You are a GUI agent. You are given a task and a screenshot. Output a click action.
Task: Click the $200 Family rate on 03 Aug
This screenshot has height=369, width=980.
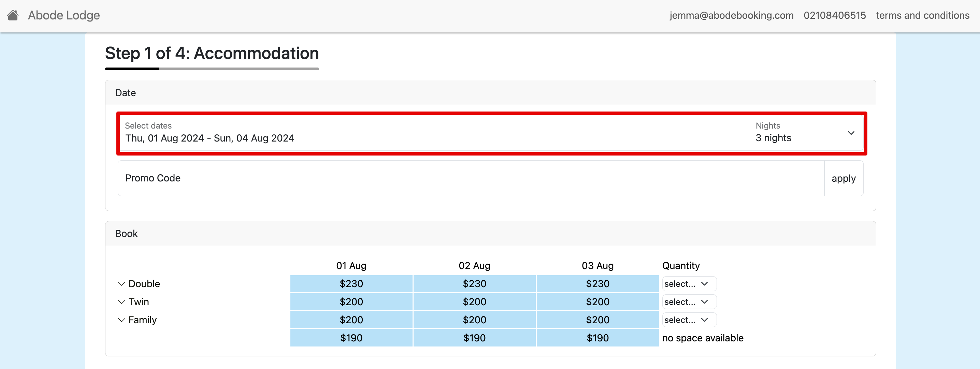[x=597, y=320]
